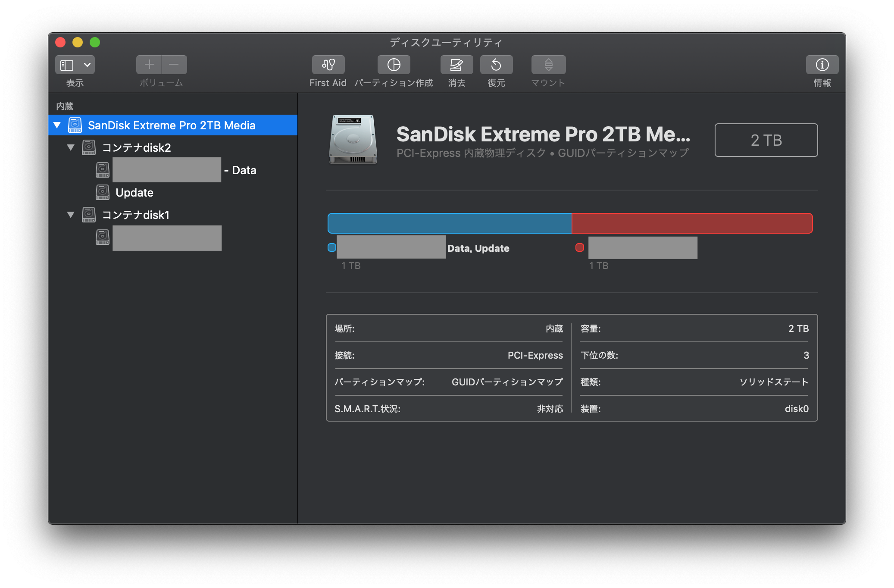894x588 pixels.
Task: Click the blue partition segment of usage bar
Action: [449, 223]
